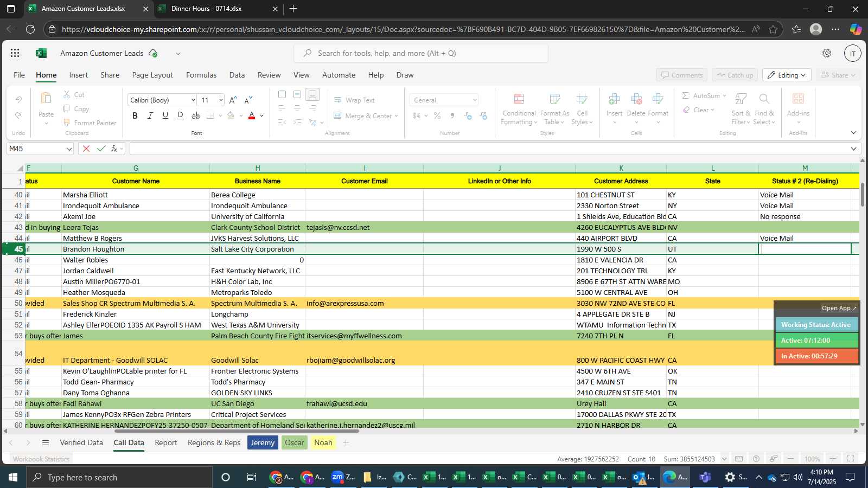Open Jeremy sheet tab
The image size is (868, 488).
[x=263, y=442]
